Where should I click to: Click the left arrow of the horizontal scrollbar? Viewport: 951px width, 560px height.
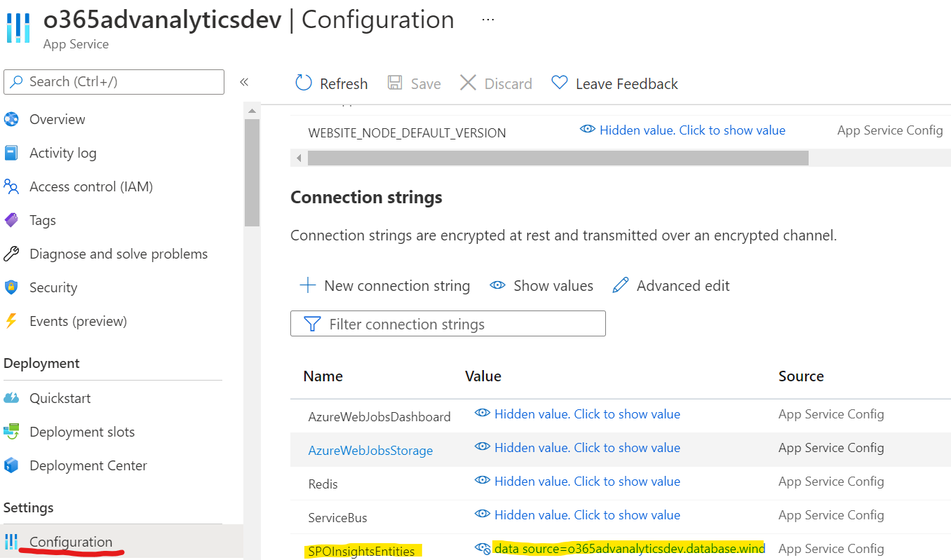299,158
